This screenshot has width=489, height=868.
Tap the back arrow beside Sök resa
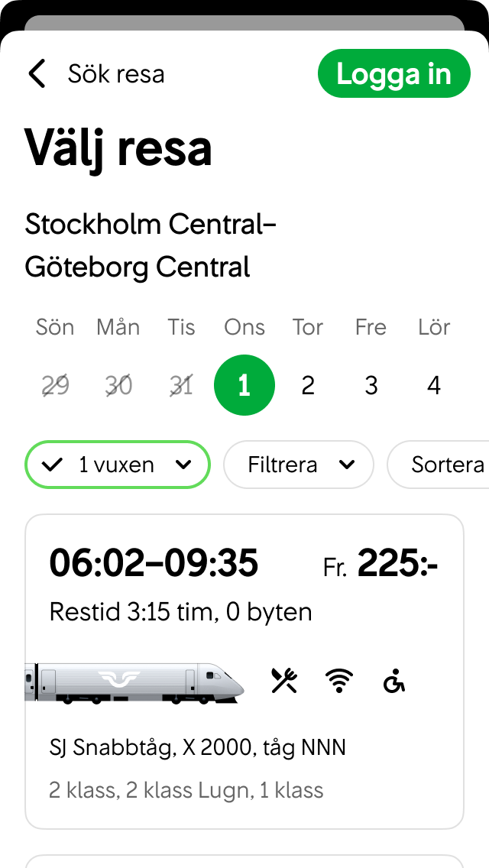pos(36,73)
